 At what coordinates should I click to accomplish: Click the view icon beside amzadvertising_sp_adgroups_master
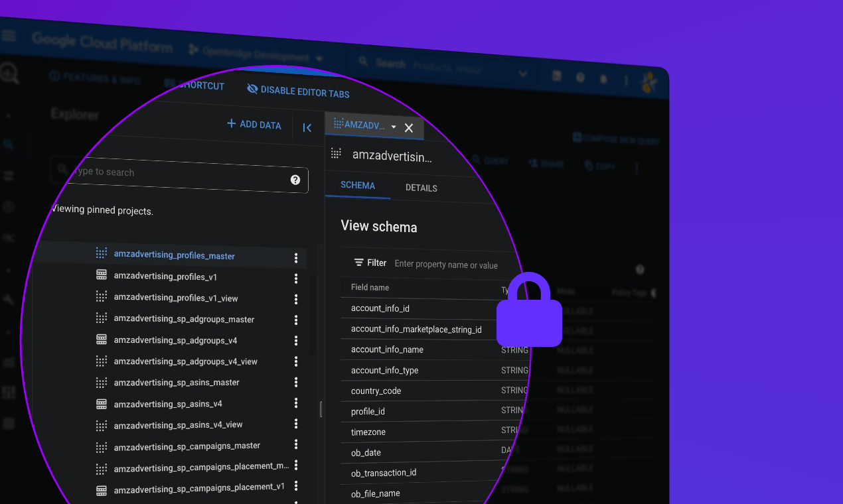click(x=102, y=318)
